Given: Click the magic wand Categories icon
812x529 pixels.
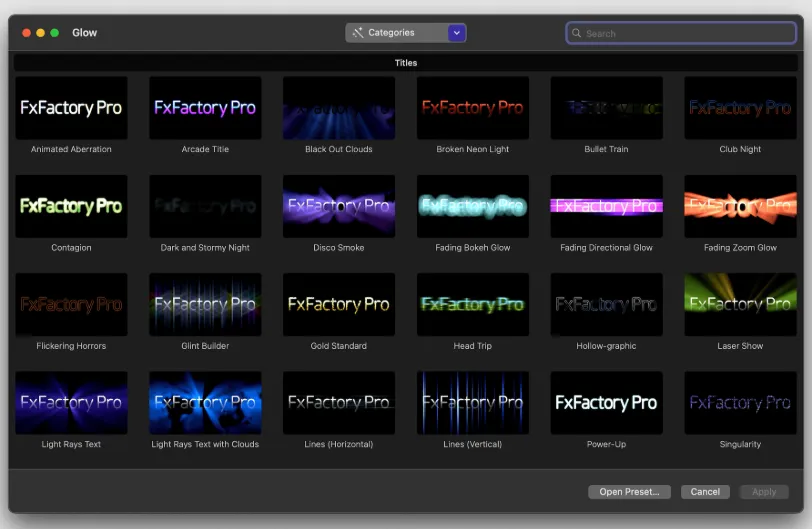Looking at the screenshot, I should 358,33.
